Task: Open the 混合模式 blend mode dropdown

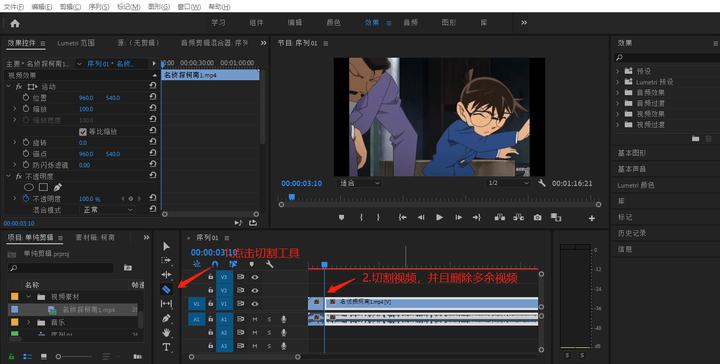Action: (107, 210)
